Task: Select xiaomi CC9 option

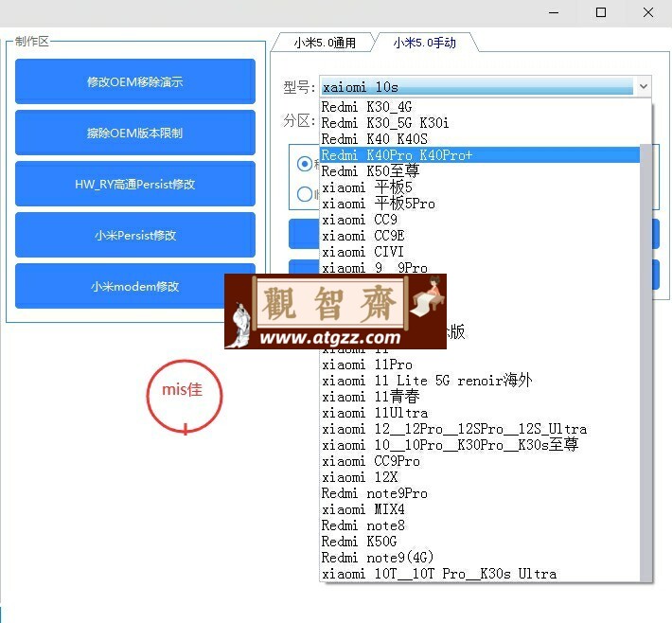Action: pos(480,220)
